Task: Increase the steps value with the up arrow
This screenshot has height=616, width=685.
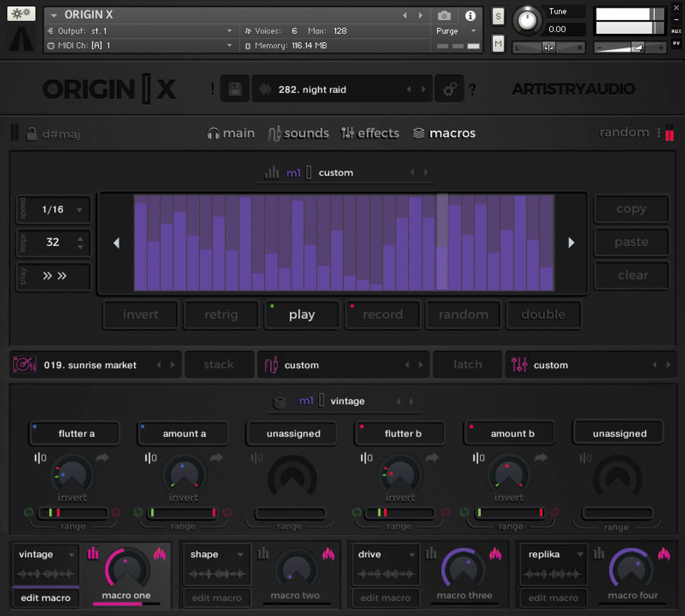Action: [80, 238]
